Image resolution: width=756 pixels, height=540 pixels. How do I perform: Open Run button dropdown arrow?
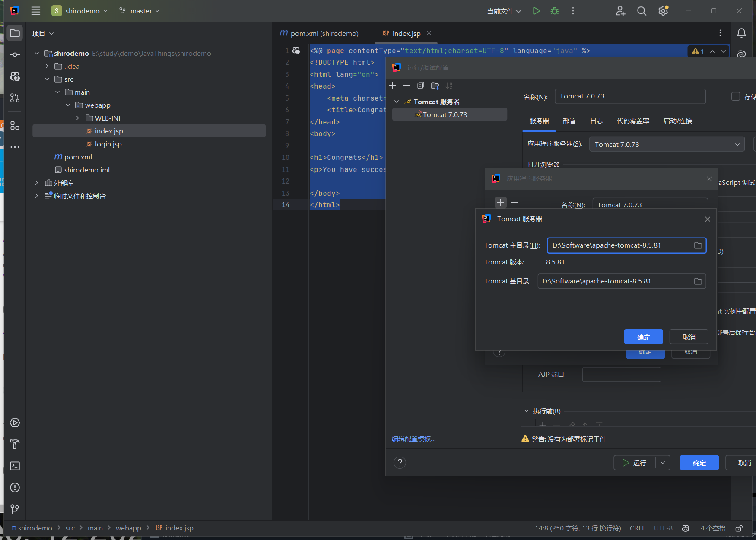point(663,463)
